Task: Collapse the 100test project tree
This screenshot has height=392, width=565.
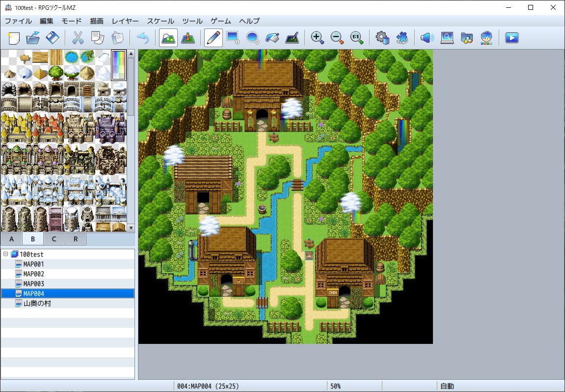Action: pos(5,254)
